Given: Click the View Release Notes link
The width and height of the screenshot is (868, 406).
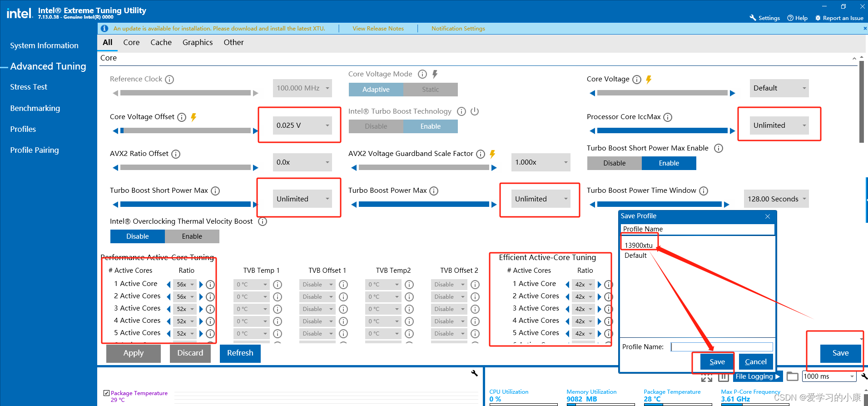Looking at the screenshot, I should (x=378, y=29).
